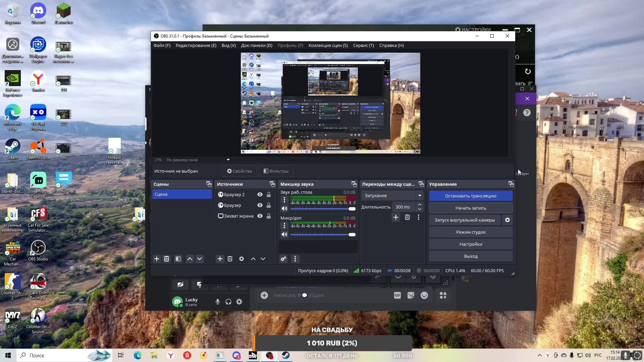644x362 pixels.
Task: Move source up arrow in Sources panel
Action: (x=253, y=259)
